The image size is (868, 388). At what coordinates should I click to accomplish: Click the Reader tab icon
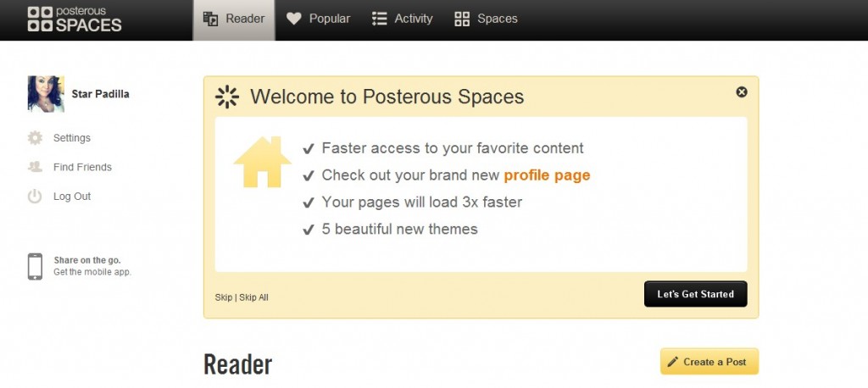[210, 19]
